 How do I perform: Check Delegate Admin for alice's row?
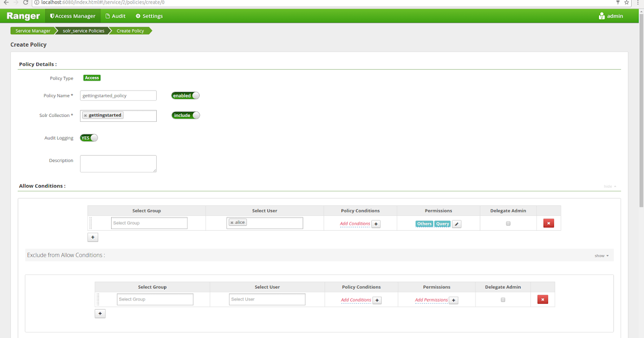(508, 223)
